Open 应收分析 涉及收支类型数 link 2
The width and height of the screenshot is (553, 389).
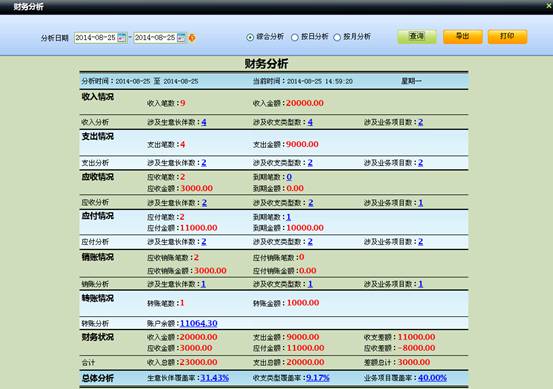[311, 203]
